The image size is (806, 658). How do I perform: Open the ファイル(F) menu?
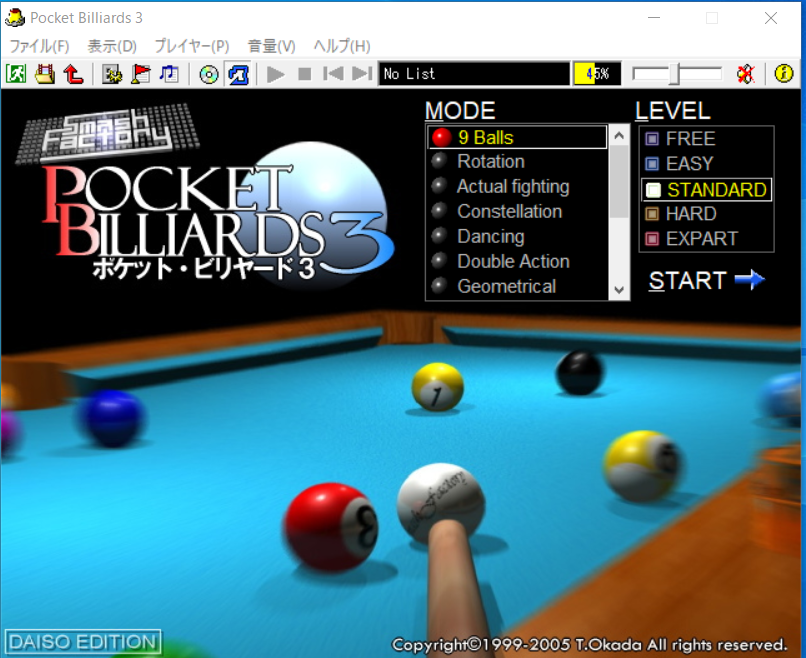point(40,46)
